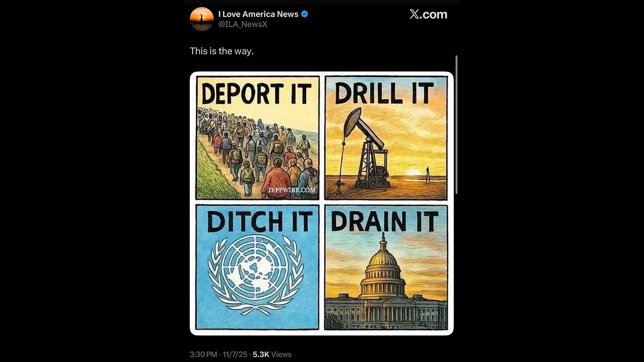The width and height of the screenshot is (644, 362).
Task: Click the DITCH IT heading text
Action: point(260,222)
